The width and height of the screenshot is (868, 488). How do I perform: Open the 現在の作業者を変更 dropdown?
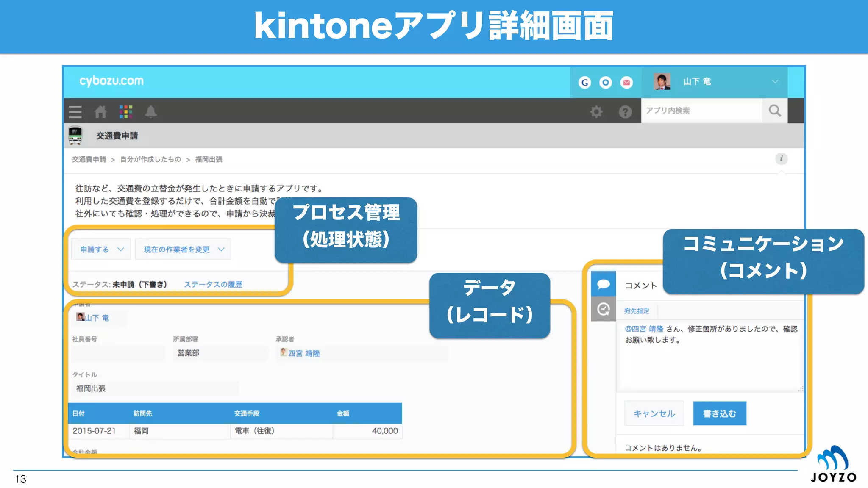tap(183, 249)
